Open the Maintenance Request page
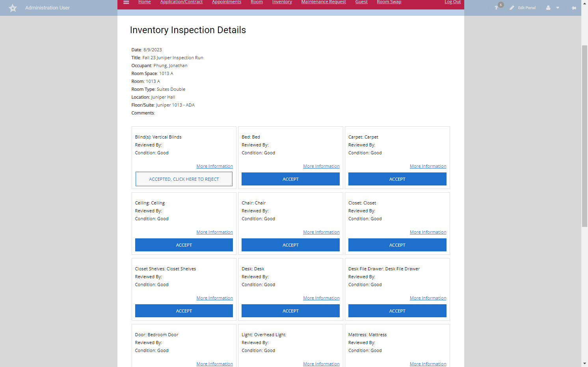Image resolution: width=588 pixels, height=367 pixels. point(324,2)
